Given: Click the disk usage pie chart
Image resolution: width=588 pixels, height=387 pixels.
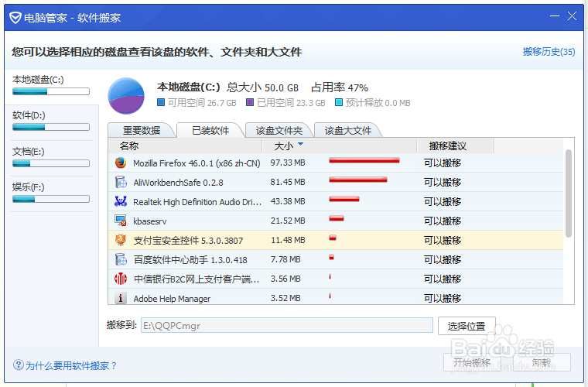Looking at the screenshot, I should pos(126,96).
